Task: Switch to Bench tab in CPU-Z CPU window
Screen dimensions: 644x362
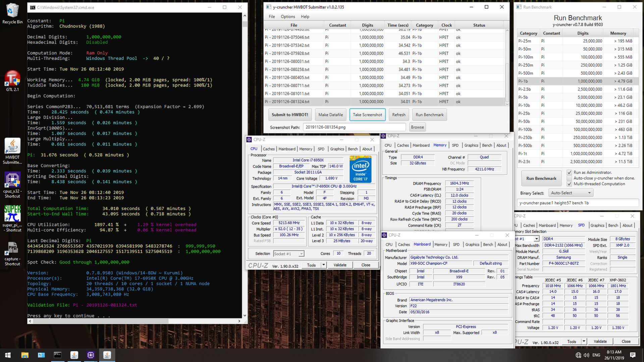Action: coord(353,149)
